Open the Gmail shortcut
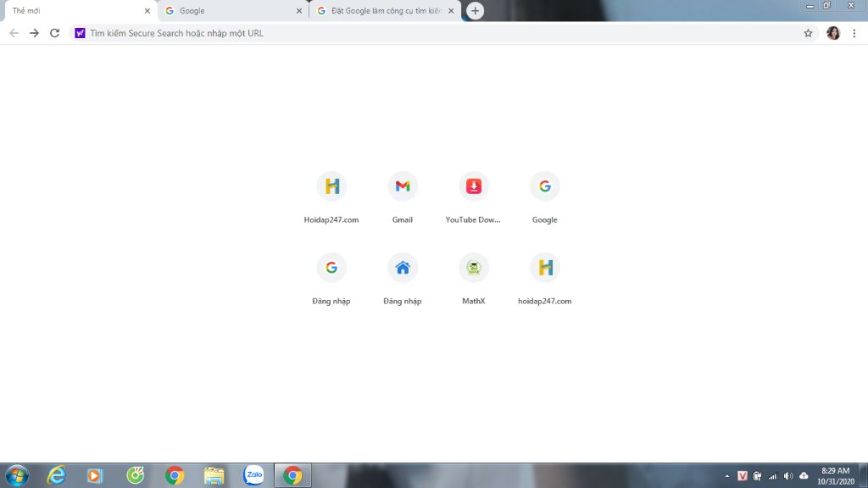This screenshot has height=488, width=868. point(403,197)
